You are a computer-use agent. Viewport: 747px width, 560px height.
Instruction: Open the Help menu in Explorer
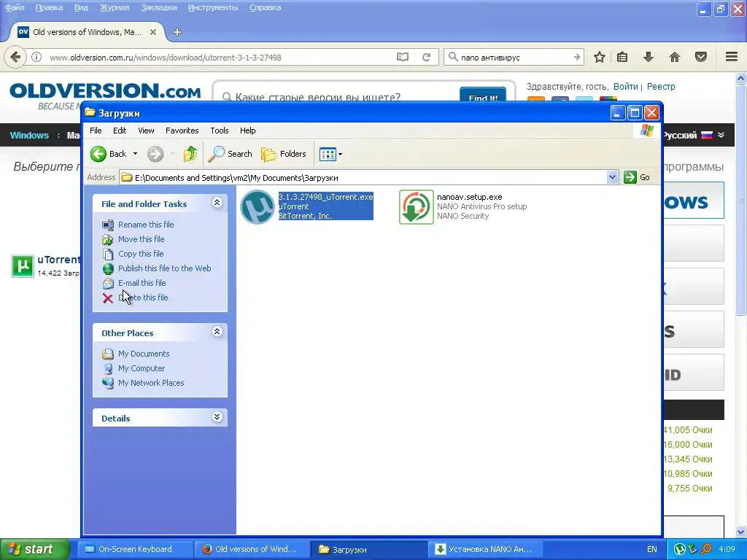(247, 131)
